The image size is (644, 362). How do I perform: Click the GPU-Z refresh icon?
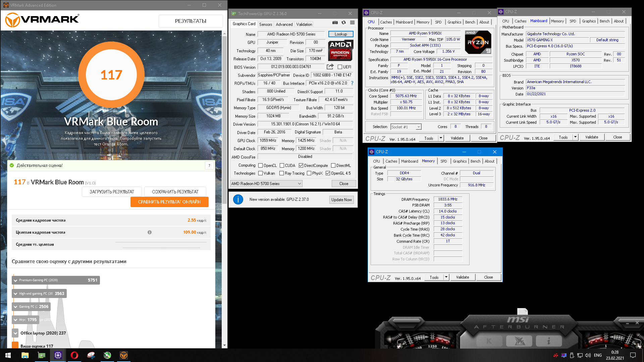pyautogui.click(x=343, y=22)
